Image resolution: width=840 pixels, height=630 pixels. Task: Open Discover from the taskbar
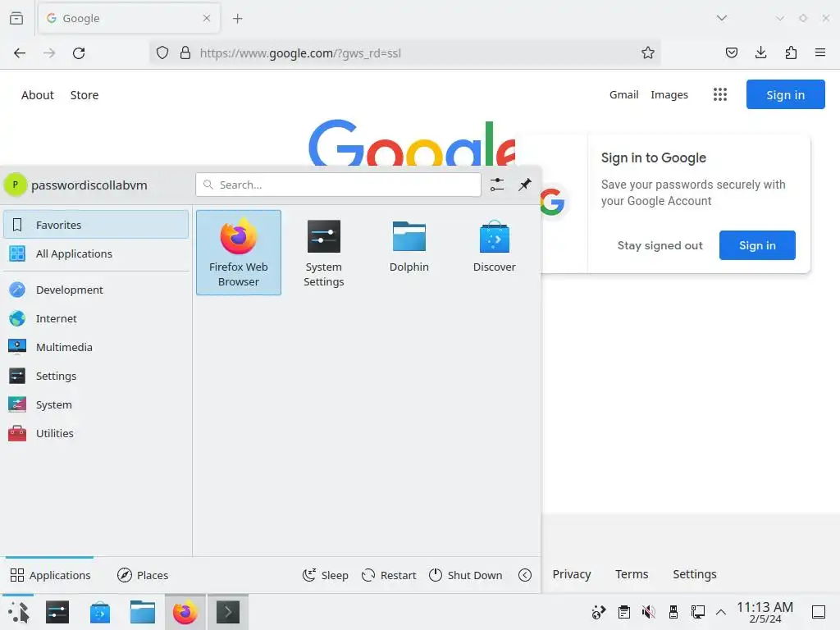[x=100, y=612]
